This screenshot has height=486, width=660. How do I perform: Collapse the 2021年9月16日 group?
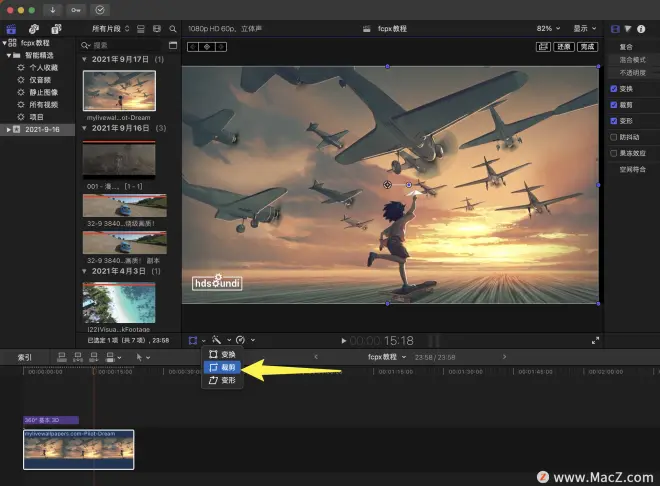[84, 128]
